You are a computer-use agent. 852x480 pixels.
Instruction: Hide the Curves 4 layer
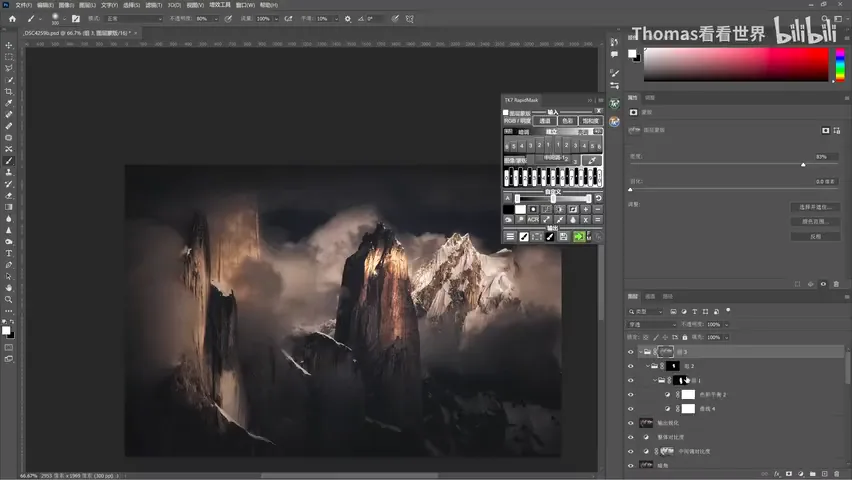(x=631, y=409)
